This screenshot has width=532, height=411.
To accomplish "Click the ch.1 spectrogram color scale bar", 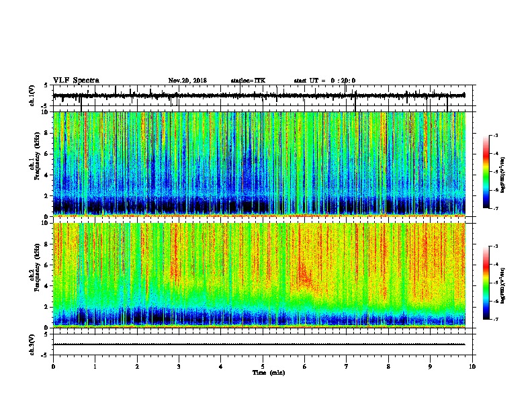I will click(486, 172).
